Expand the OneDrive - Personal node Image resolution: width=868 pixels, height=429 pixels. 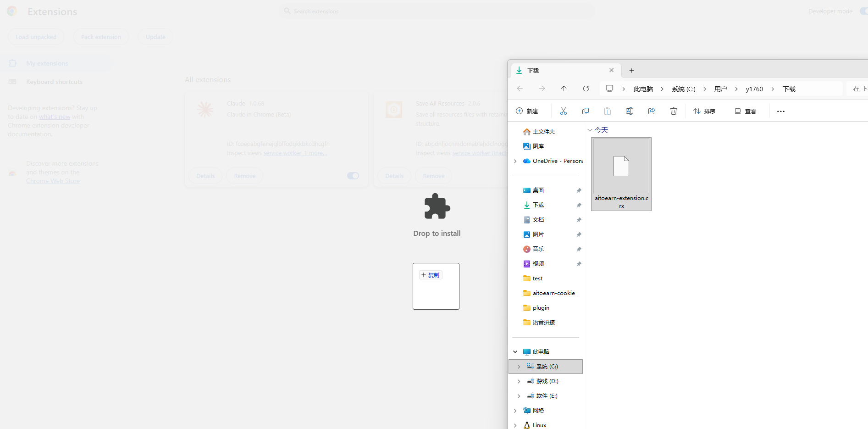point(515,161)
